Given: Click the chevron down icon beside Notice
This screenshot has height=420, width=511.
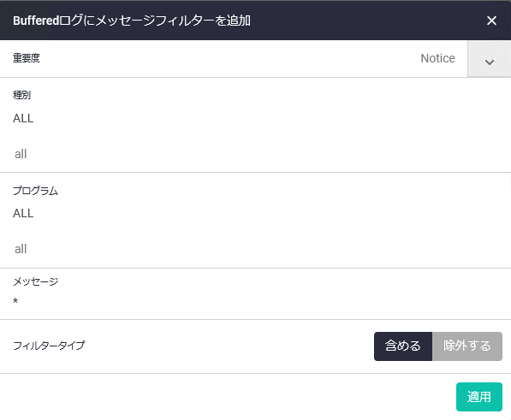Looking at the screenshot, I should pyautogui.click(x=489, y=62).
